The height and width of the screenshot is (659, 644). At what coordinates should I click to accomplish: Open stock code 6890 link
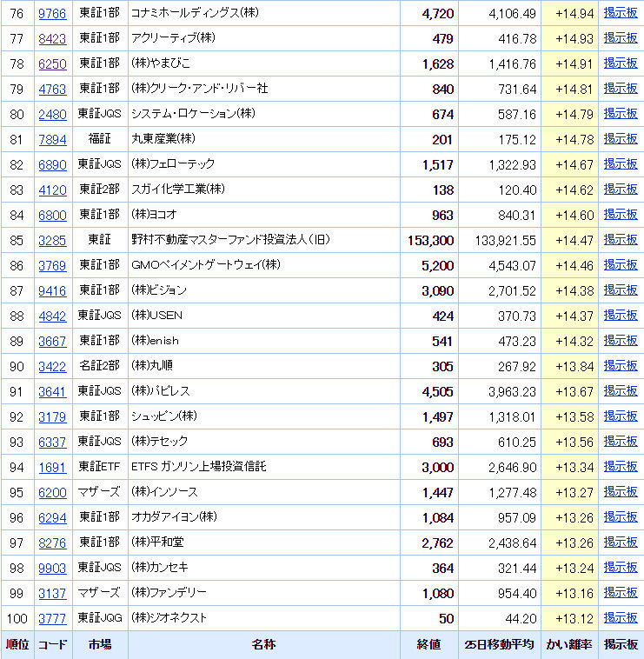[52, 165]
